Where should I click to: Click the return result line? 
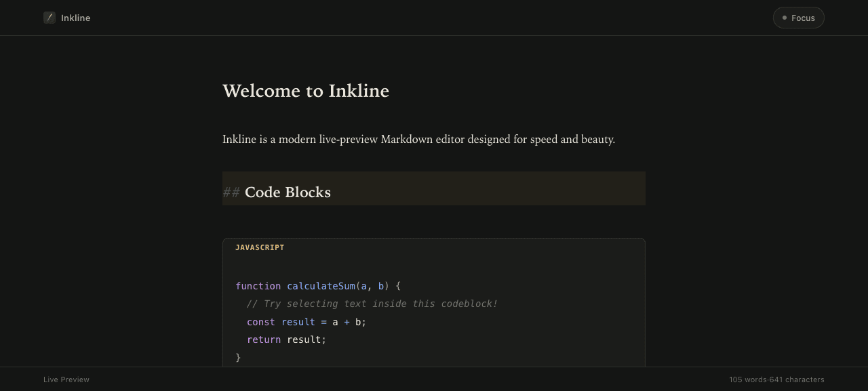286,339
